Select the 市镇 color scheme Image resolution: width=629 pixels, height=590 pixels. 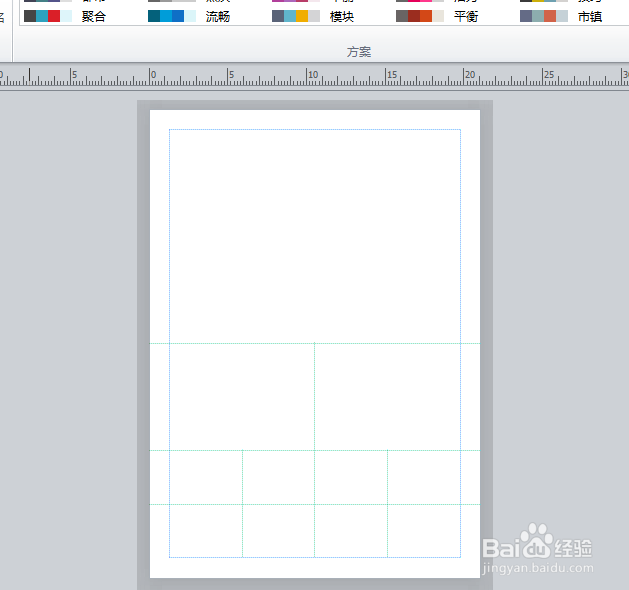tap(561, 16)
